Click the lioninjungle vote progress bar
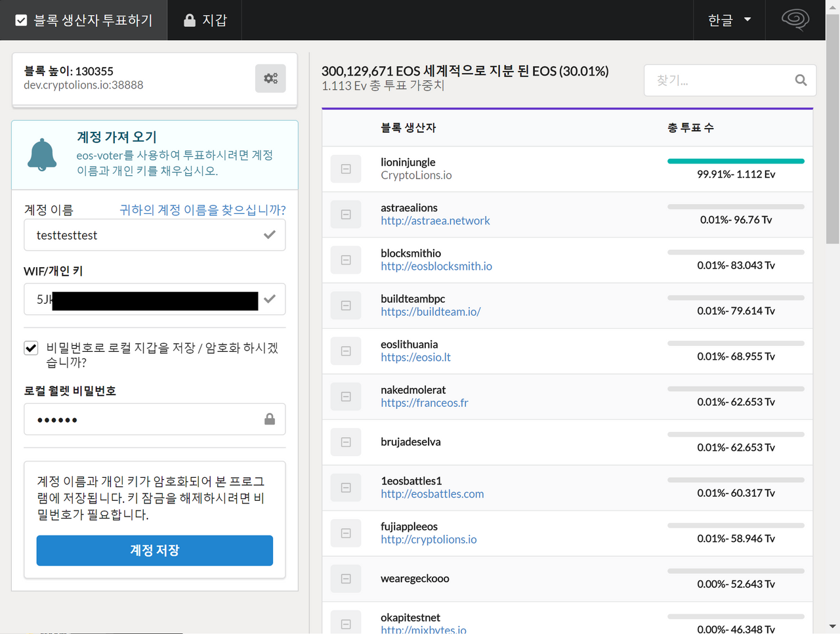Viewport: 840px width, 634px height. pos(736,161)
